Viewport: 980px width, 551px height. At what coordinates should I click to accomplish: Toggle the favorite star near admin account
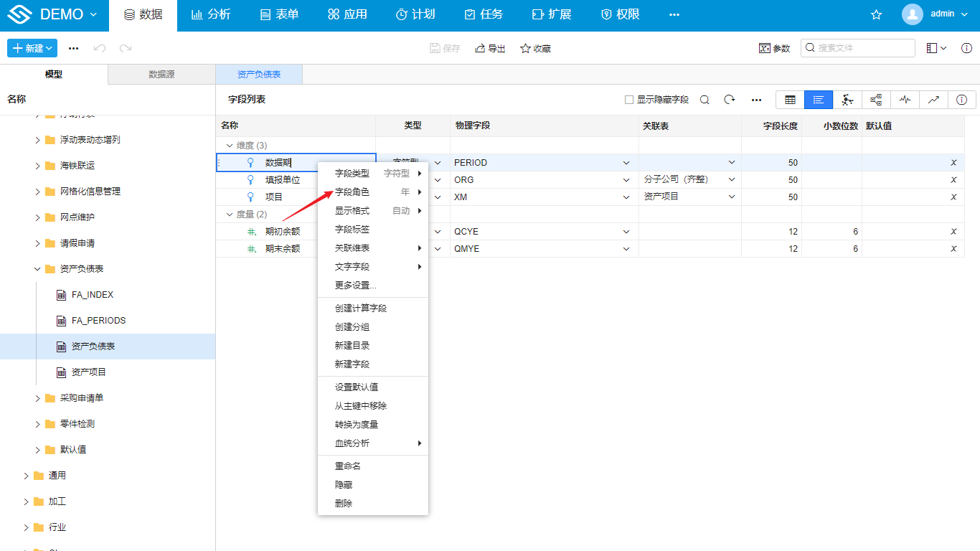(x=876, y=14)
